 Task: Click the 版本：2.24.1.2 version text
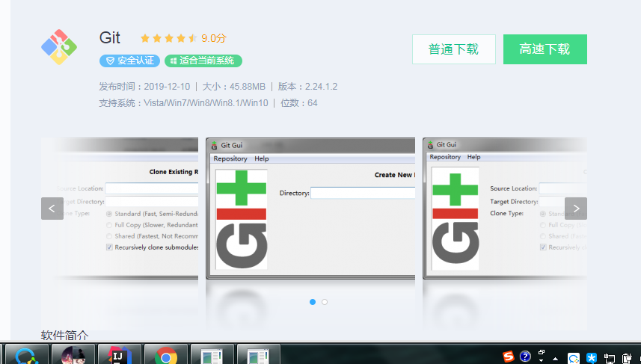tap(308, 87)
